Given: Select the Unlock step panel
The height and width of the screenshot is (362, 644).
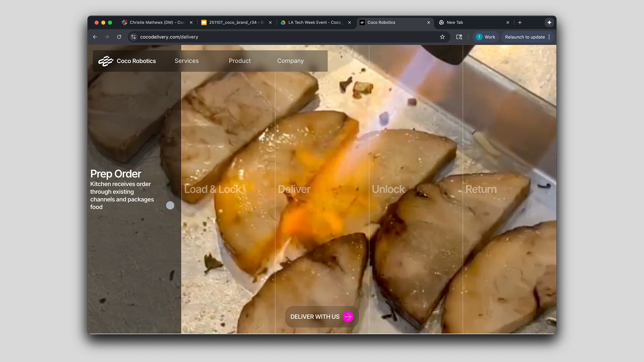Looking at the screenshot, I should [x=388, y=189].
